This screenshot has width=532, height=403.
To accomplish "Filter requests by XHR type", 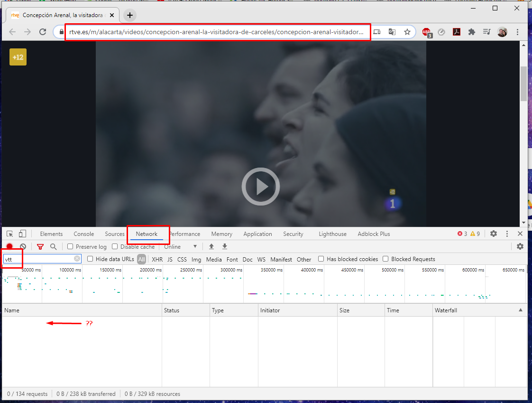I will pyautogui.click(x=157, y=260).
